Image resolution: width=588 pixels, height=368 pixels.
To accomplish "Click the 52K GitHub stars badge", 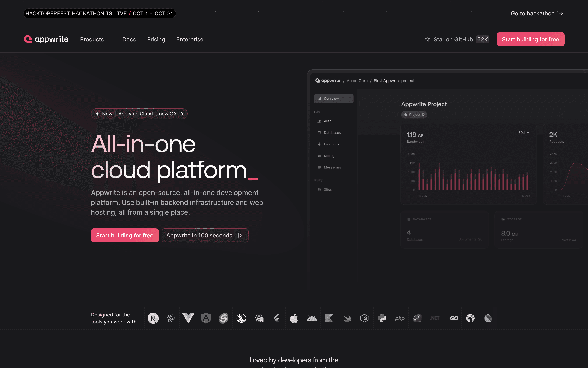I will pyautogui.click(x=482, y=39).
